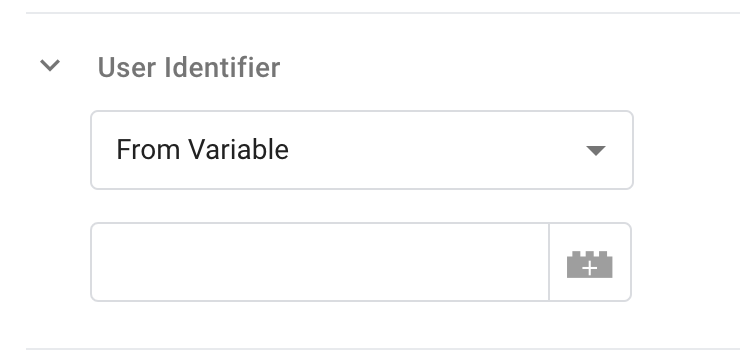Focus the empty variable input field
Image resolution: width=740 pixels, height=362 pixels.
pos(320,262)
